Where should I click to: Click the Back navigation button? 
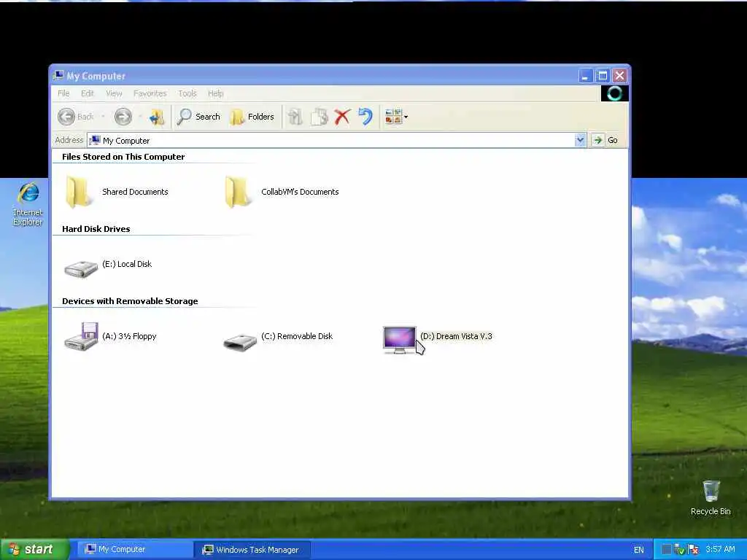[76, 117]
